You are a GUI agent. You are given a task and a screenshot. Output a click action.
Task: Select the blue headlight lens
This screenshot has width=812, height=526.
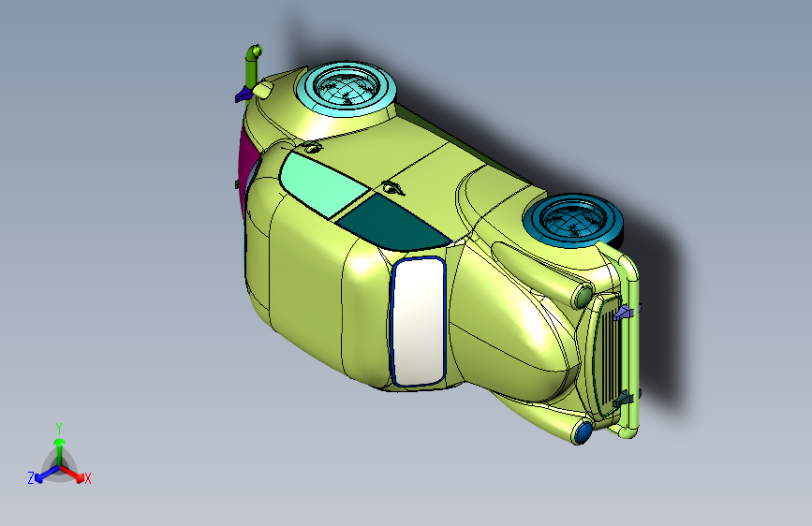[x=583, y=432]
